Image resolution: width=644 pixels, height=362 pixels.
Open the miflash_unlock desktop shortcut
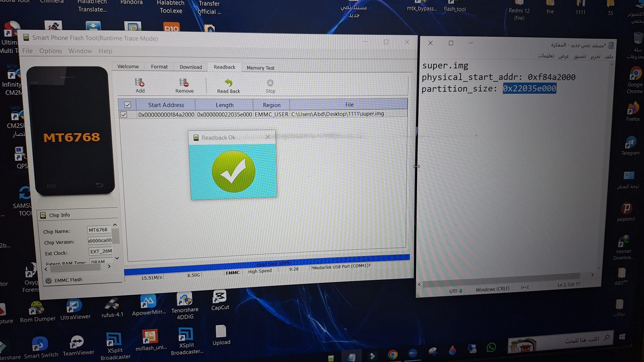151,341
